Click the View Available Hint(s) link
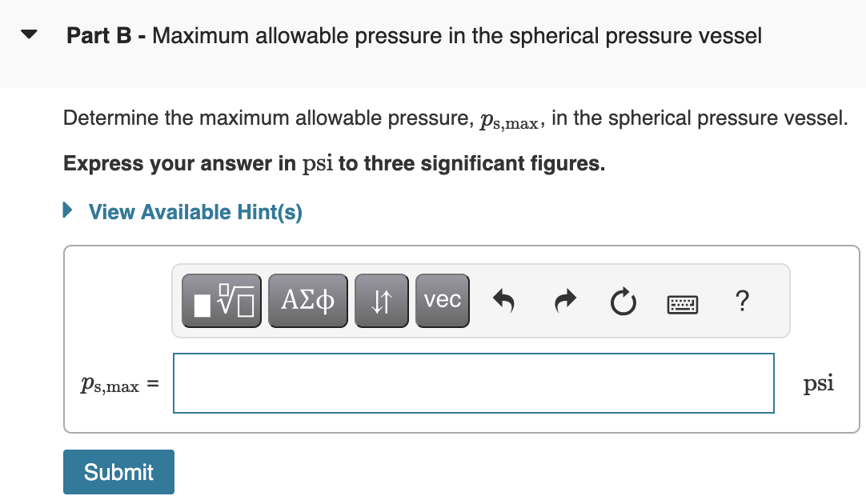 click(194, 212)
